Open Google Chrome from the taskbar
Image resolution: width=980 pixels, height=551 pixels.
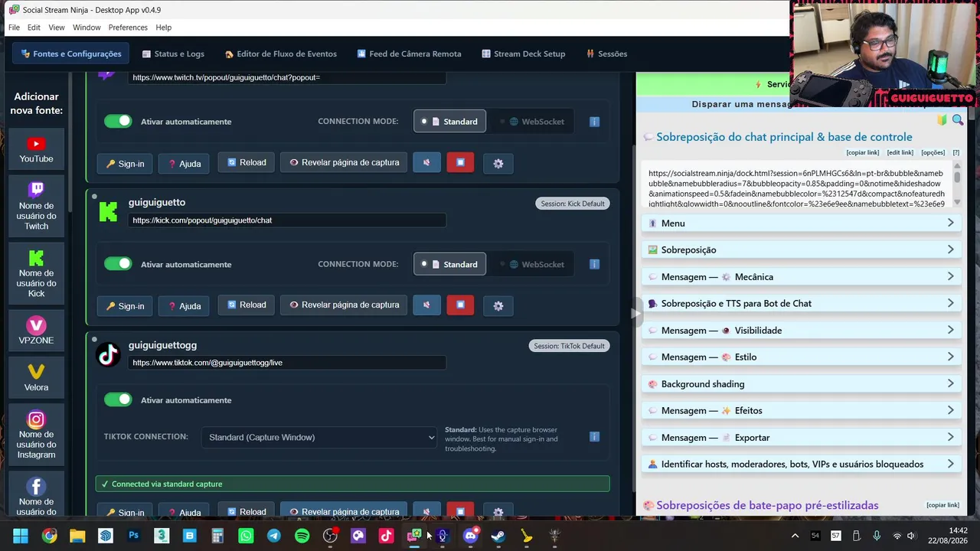click(49, 536)
